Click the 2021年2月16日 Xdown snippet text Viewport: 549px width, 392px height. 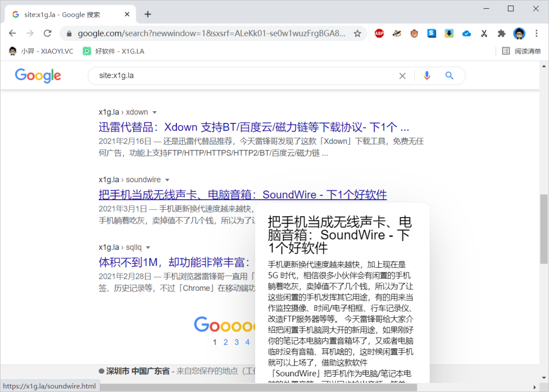261,147
